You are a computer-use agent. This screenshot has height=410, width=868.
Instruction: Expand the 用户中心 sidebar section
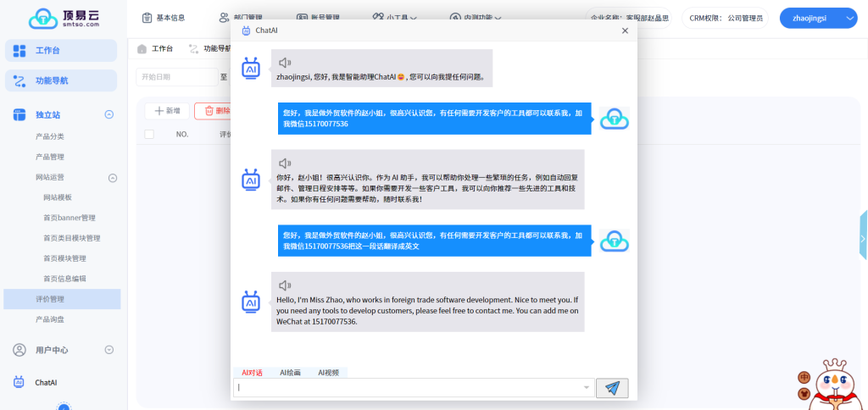point(108,350)
